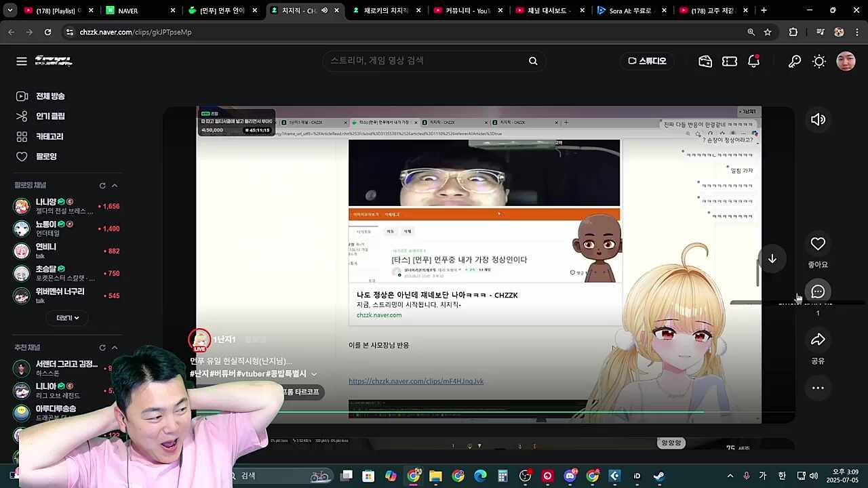The width and height of the screenshot is (868, 488).
Task: Refresh the 추천 채널 list
Action: pos(102,348)
